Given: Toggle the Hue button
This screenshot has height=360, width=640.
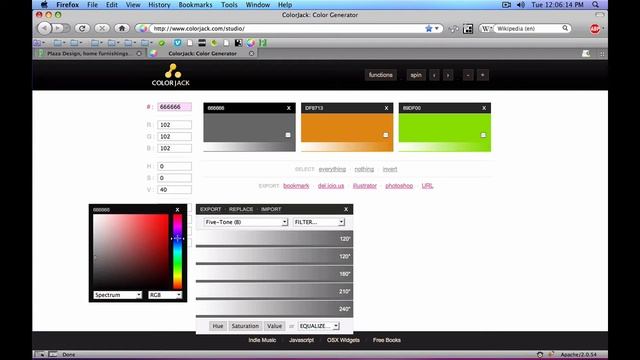Looking at the screenshot, I should [218, 326].
